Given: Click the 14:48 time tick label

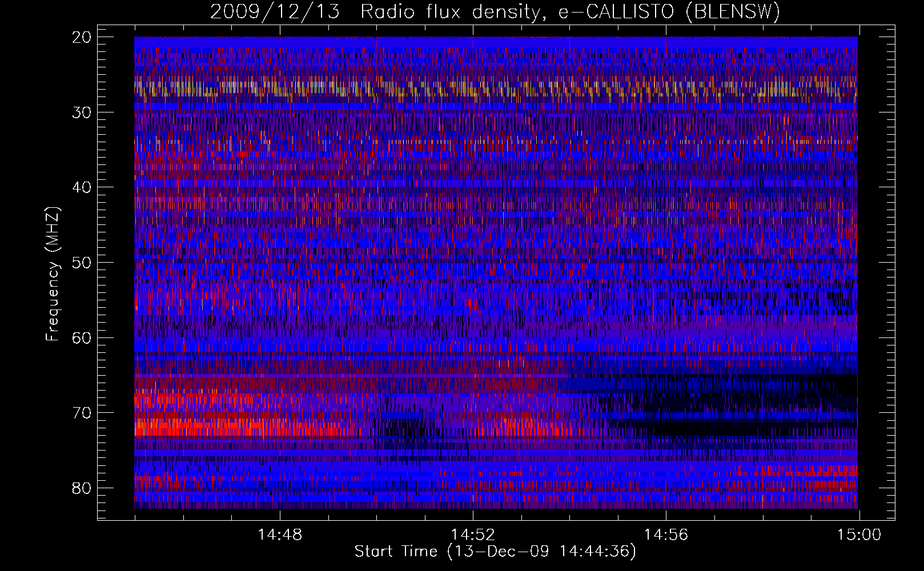Looking at the screenshot, I should 280,535.
